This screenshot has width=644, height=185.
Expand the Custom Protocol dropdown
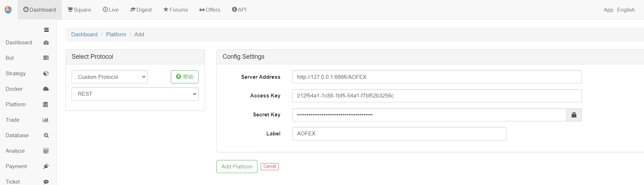109,77
